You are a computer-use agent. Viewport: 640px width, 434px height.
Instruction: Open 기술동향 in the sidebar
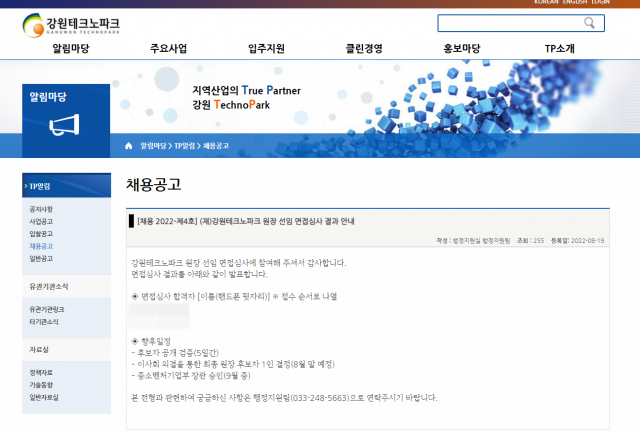(41, 385)
